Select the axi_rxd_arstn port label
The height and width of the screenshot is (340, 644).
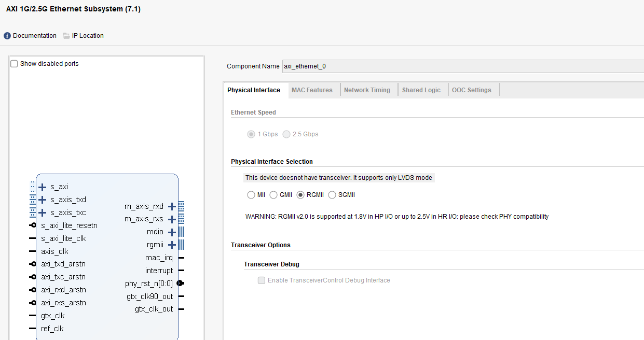(64, 290)
